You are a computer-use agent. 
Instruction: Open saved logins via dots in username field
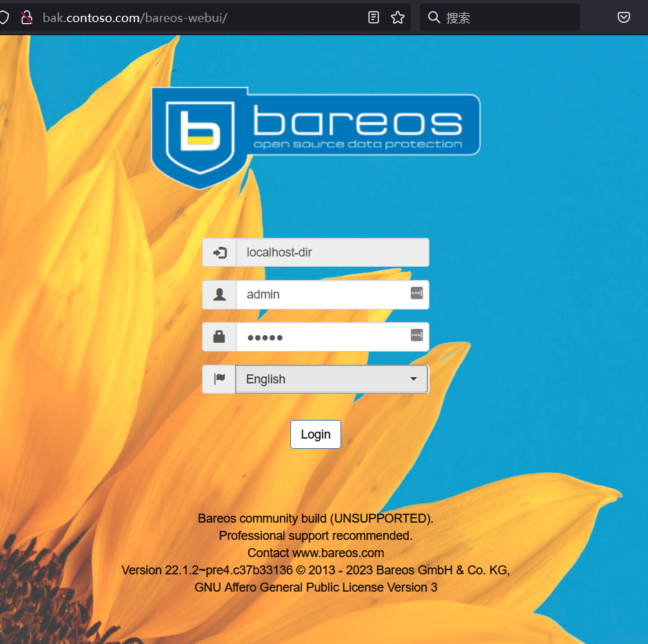tap(416, 293)
